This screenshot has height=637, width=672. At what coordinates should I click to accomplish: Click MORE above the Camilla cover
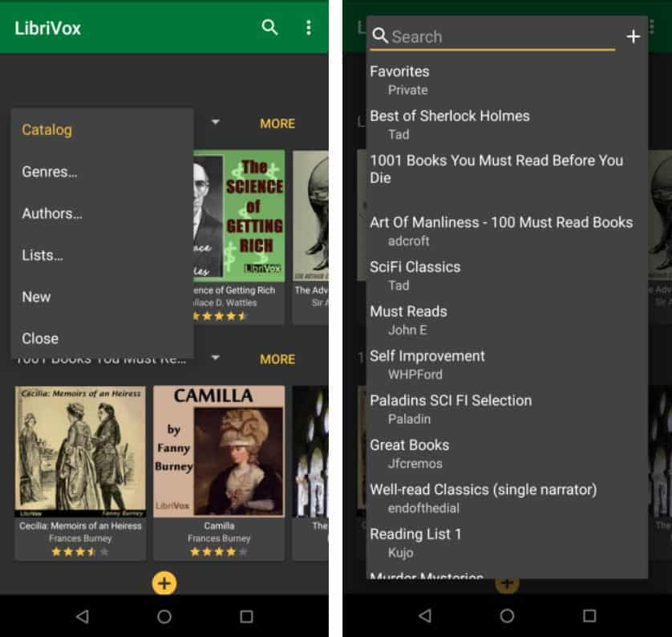(277, 359)
